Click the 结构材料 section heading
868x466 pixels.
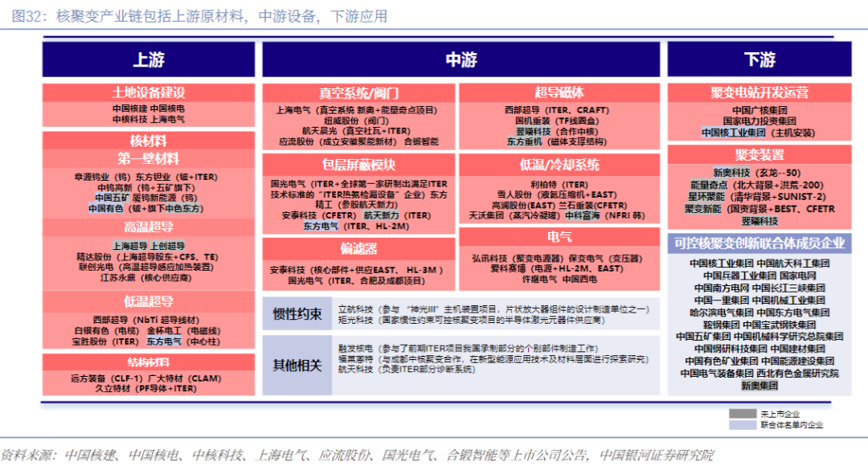[149, 362]
